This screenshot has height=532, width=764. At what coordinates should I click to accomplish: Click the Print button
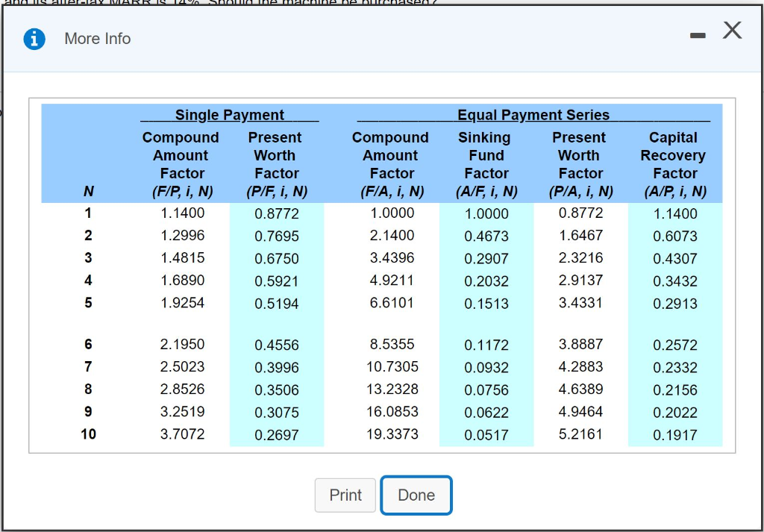point(345,495)
